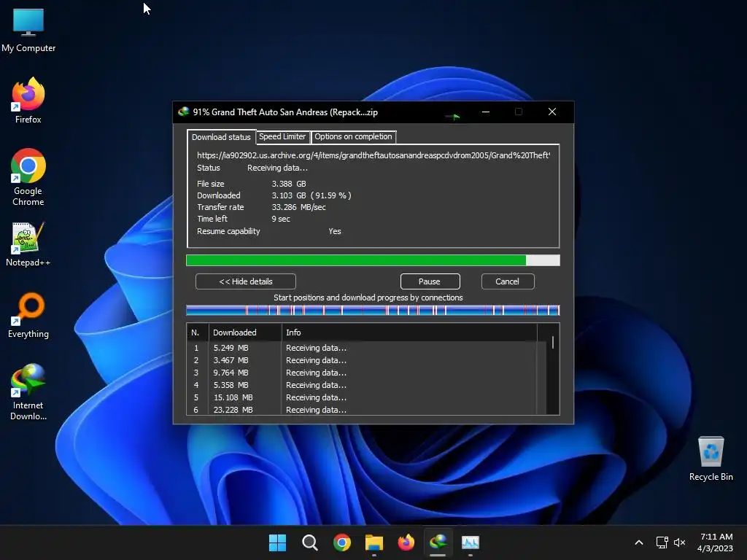
Task: Open Notepad++ desktop shortcut
Action: click(28, 244)
